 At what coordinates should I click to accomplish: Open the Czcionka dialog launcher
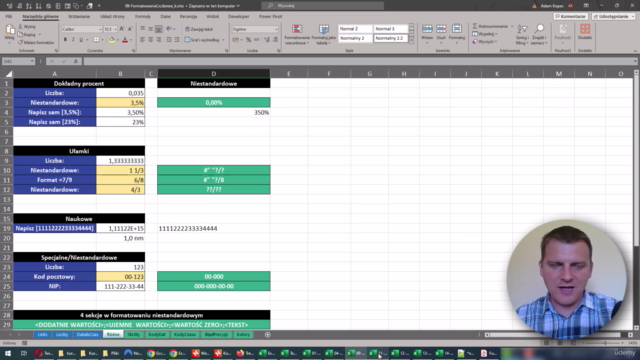pos(133,51)
